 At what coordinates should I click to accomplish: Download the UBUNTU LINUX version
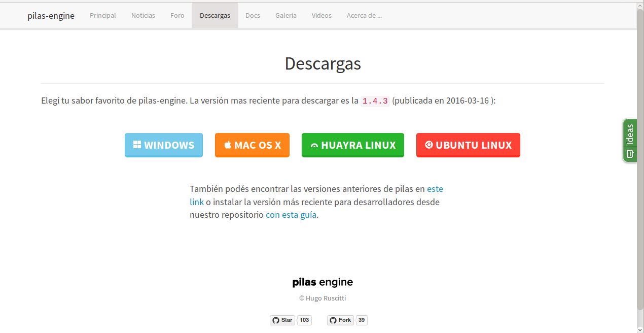click(x=468, y=145)
